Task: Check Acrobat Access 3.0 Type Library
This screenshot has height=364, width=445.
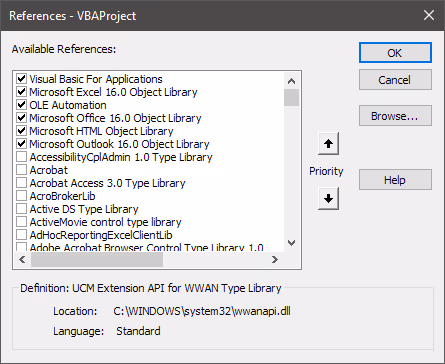Action: 22,183
